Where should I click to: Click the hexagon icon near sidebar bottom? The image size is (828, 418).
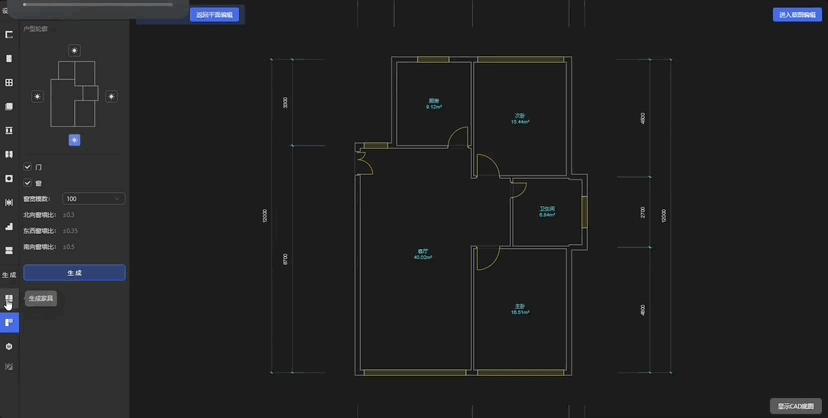(9, 346)
